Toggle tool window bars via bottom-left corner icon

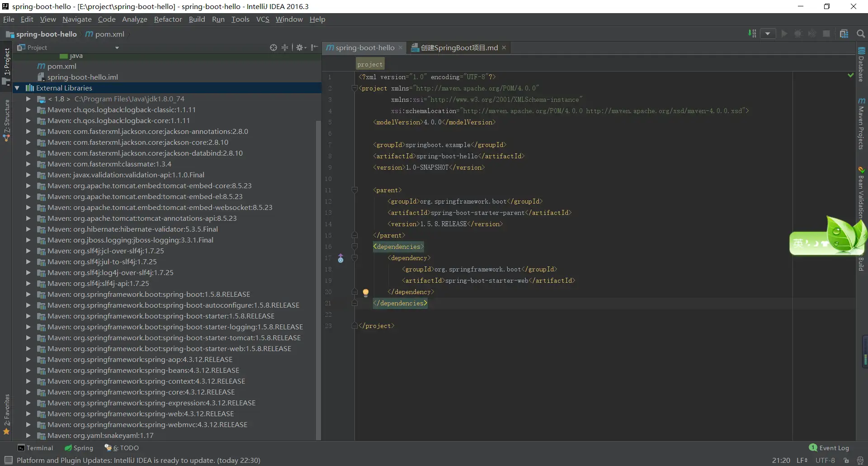click(8, 460)
